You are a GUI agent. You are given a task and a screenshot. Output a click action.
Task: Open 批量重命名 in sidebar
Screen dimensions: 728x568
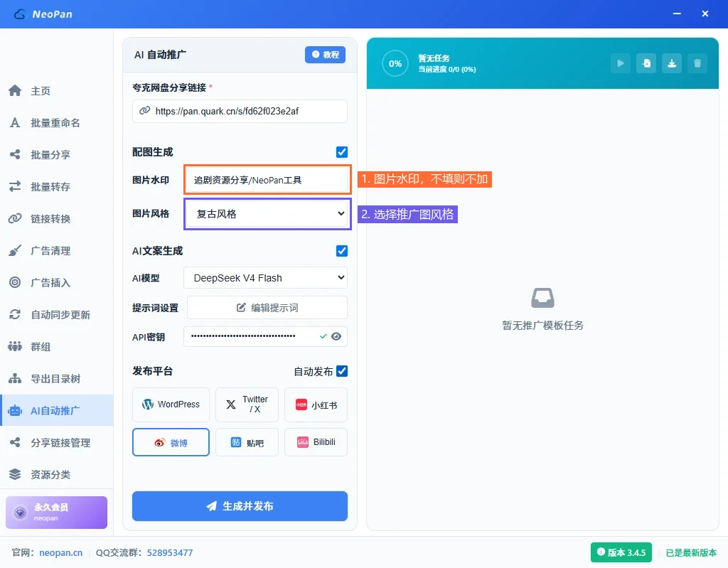pyautogui.click(x=57, y=122)
